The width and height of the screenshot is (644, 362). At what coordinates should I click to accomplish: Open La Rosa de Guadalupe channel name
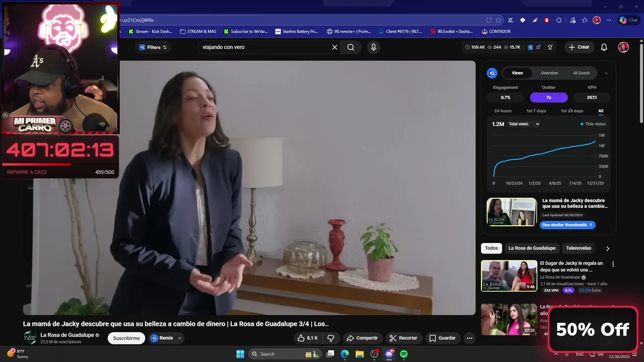pos(67,335)
